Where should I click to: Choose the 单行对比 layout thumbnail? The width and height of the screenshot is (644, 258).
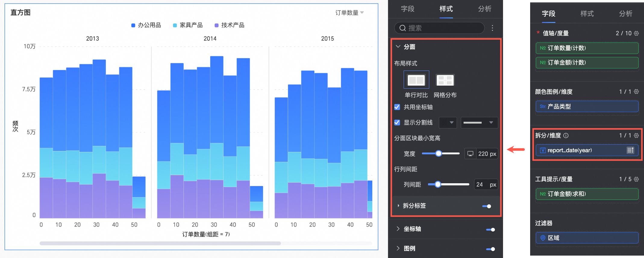click(x=416, y=80)
